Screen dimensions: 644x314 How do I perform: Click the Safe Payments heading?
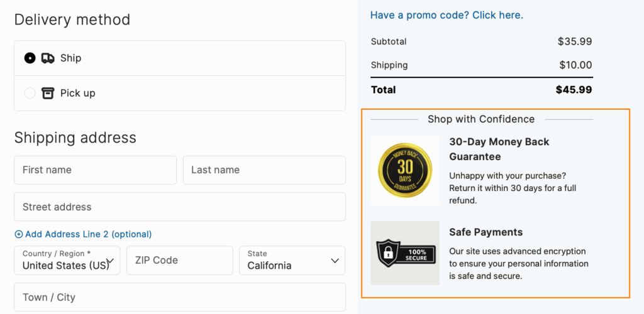coord(486,232)
